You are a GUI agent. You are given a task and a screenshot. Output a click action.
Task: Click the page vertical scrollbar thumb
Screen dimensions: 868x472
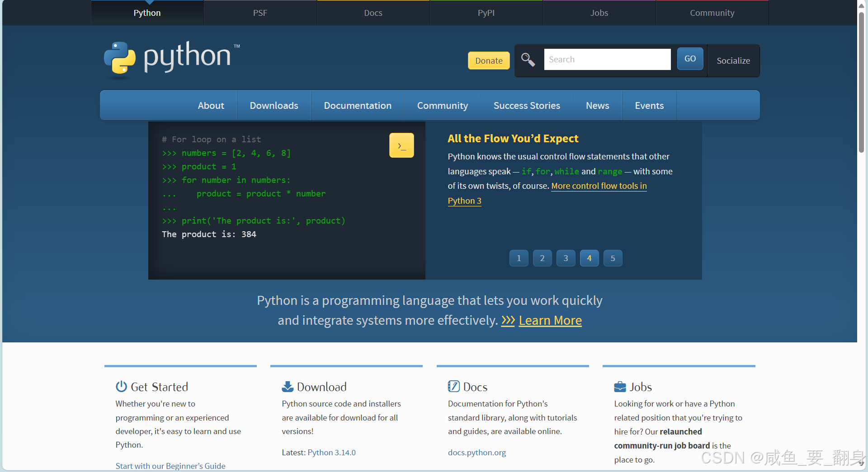(x=862, y=81)
